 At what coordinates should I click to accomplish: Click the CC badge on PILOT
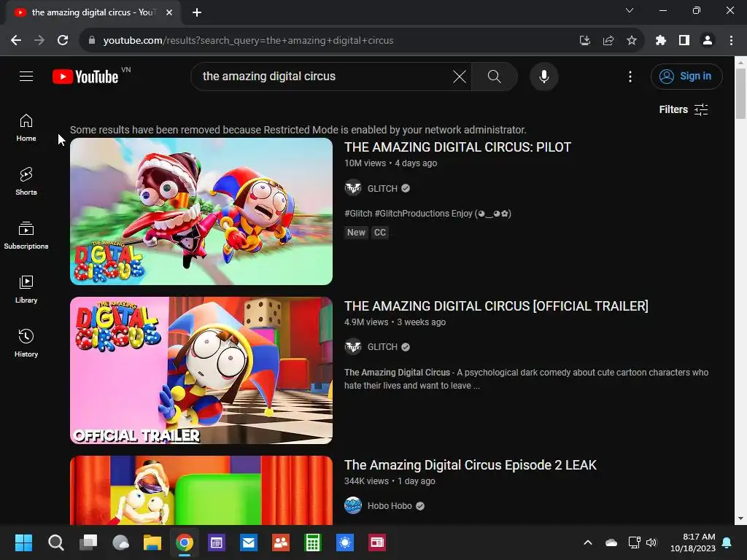click(379, 233)
